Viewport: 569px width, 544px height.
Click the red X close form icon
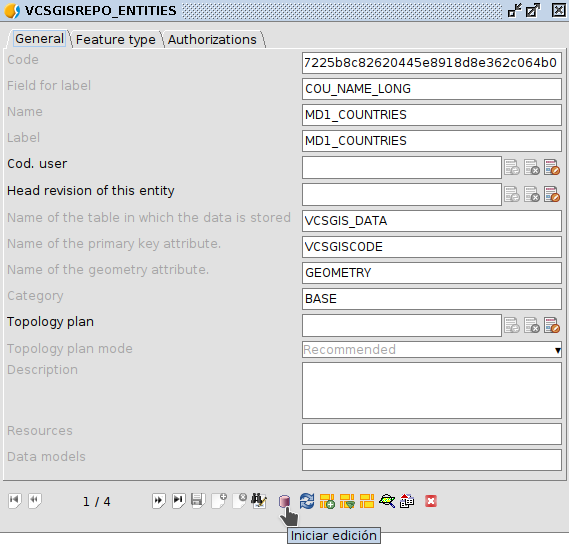[431, 501]
